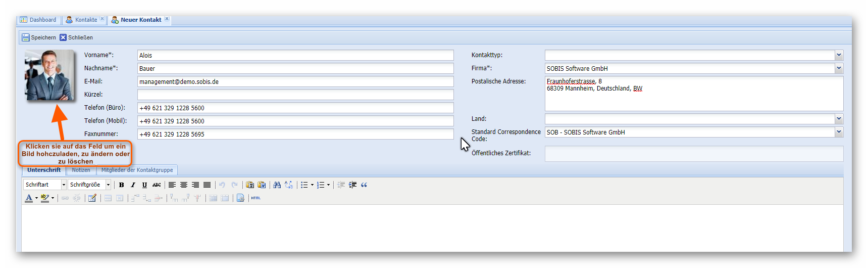Viewport: 868px width, 268px height.
Task: Click the Save (Speichern) disk icon
Action: (26, 37)
